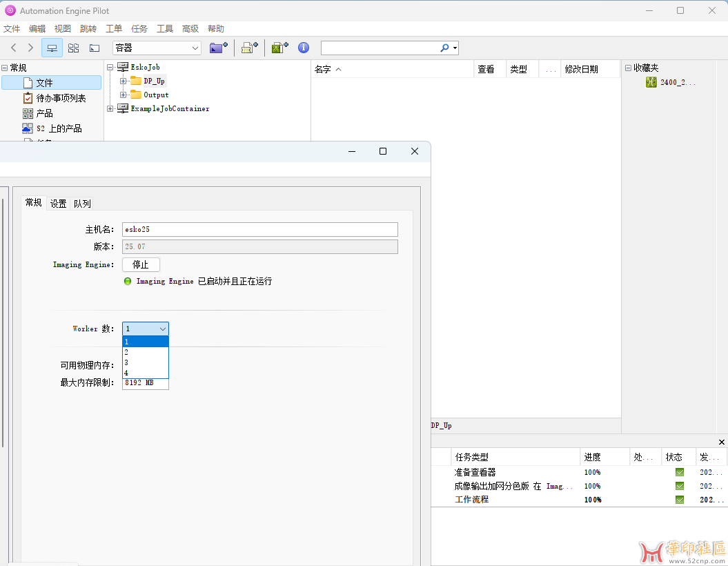Click the search magnifier icon
728x566 pixels.
[x=444, y=48]
